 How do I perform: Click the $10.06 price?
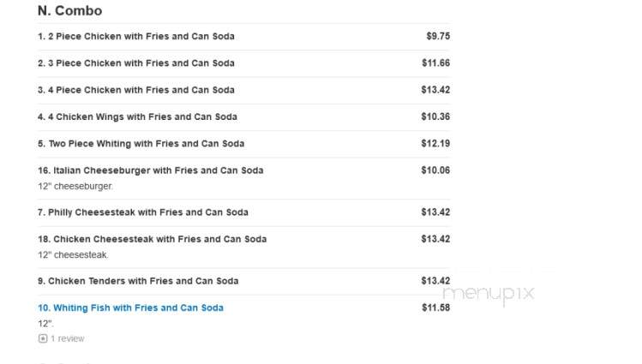click(435, 170)
